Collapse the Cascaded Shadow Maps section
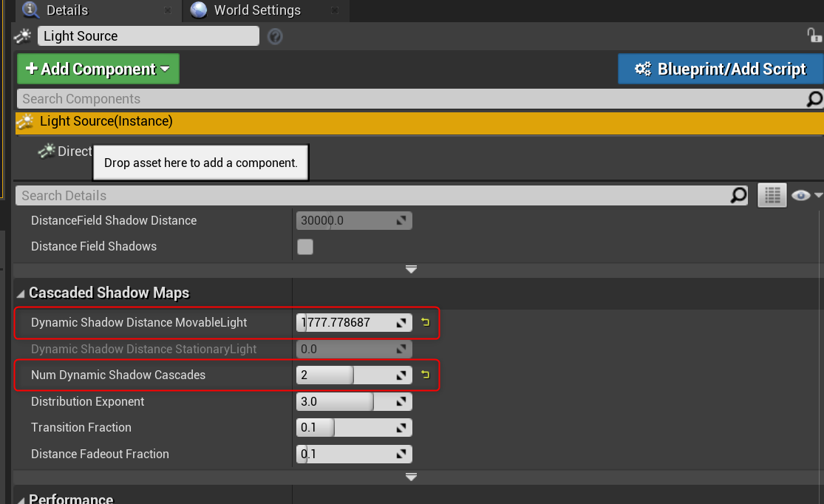This screenshot has width=824, height=504. point(21,294)
